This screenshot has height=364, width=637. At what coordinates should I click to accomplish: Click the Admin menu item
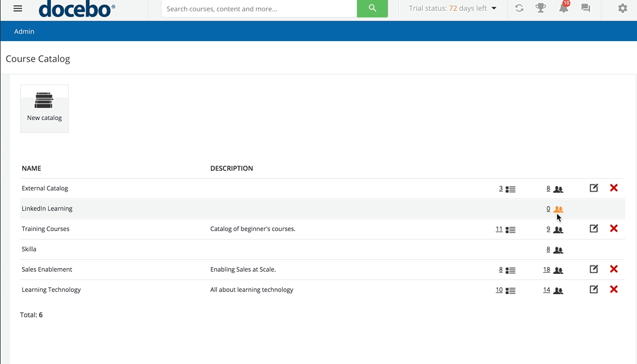(x=24, y=32)
